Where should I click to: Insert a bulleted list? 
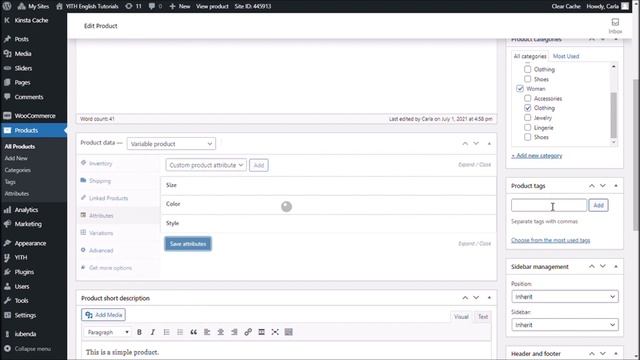pyautogui.click(x=166, y=332)
